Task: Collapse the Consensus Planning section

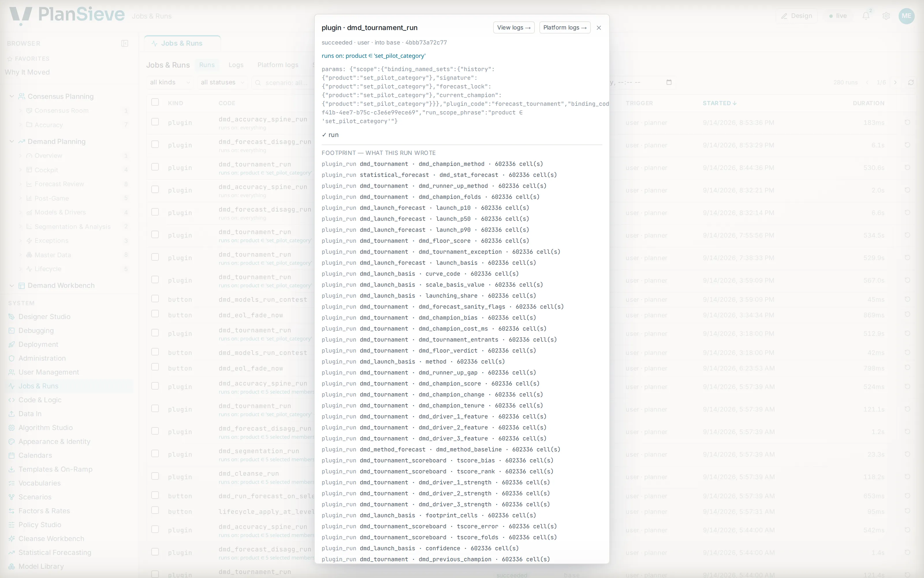Action: (12, 96)
